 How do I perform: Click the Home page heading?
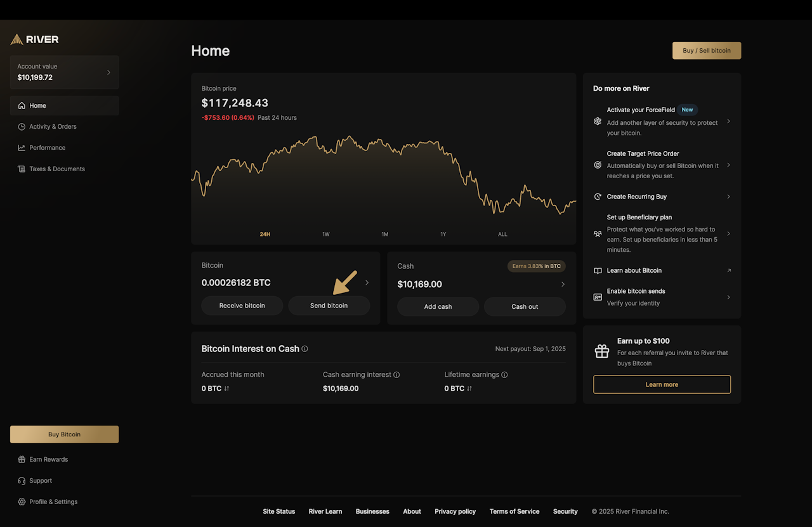click(x=211, y=51)
